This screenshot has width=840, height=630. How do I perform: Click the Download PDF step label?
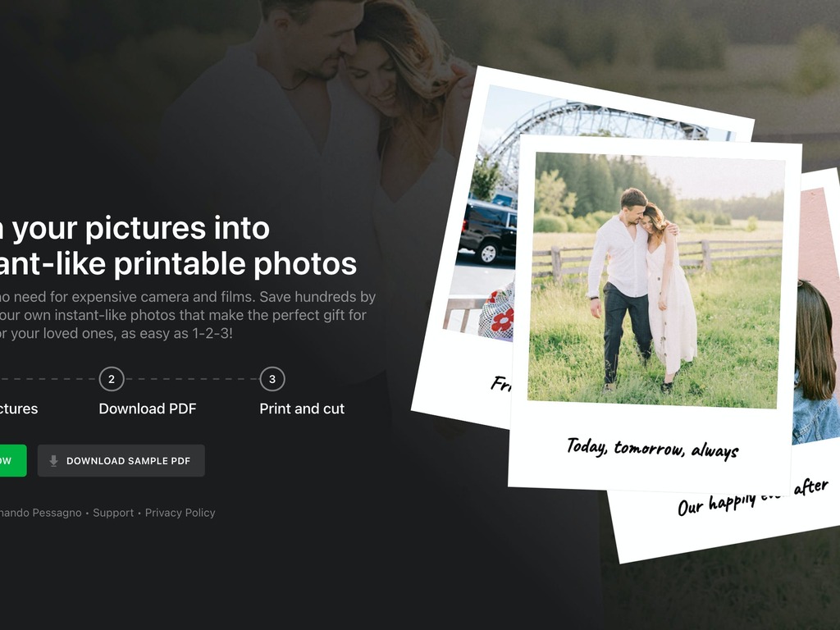click(x=148, y=409)
